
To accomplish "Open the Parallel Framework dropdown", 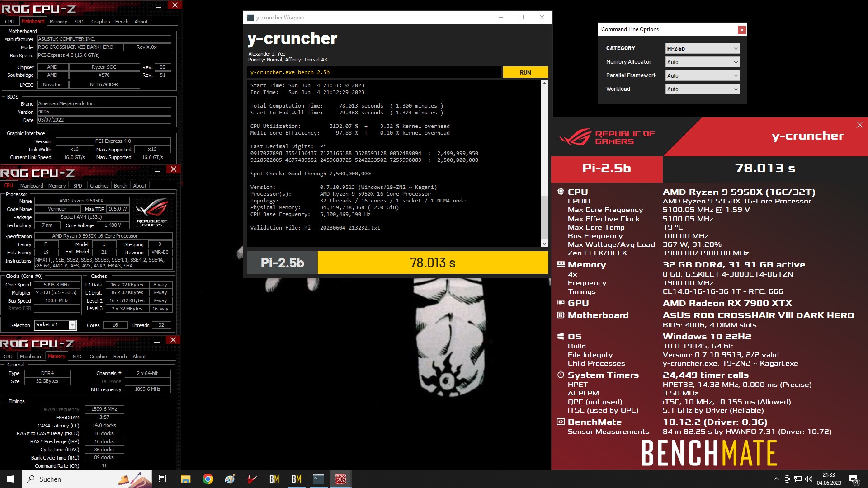I will [703, 75].
